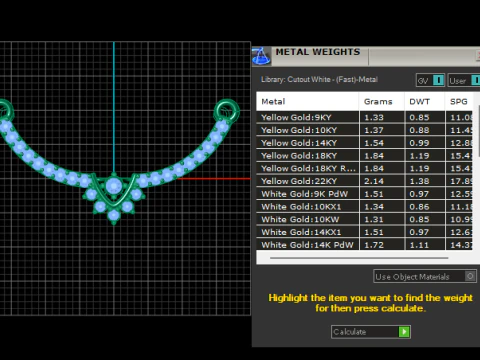This screenshot has height=360, width=480.
Task: Select Yellow Gold:14KY row
Action: (x=364, y=143)
